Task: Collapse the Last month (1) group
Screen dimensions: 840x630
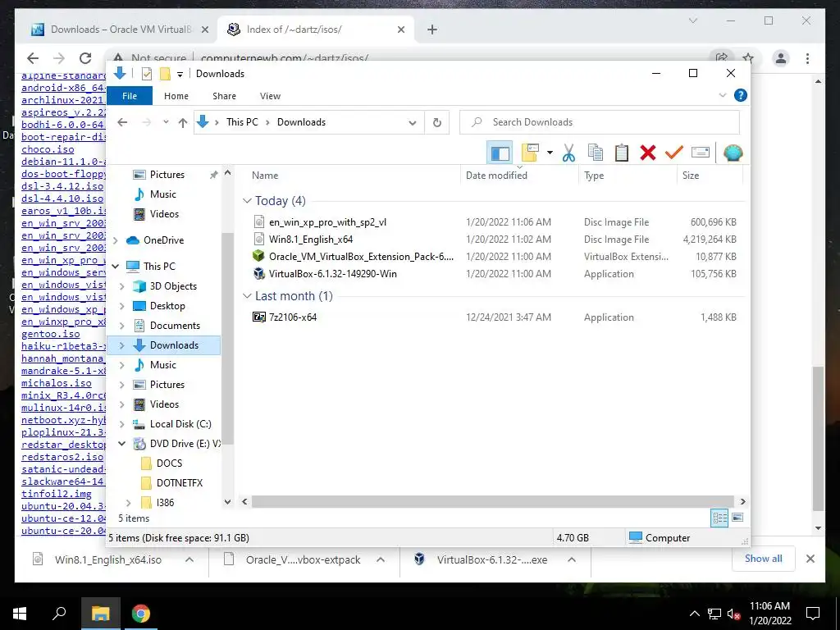Action: [x=247, y=296]
